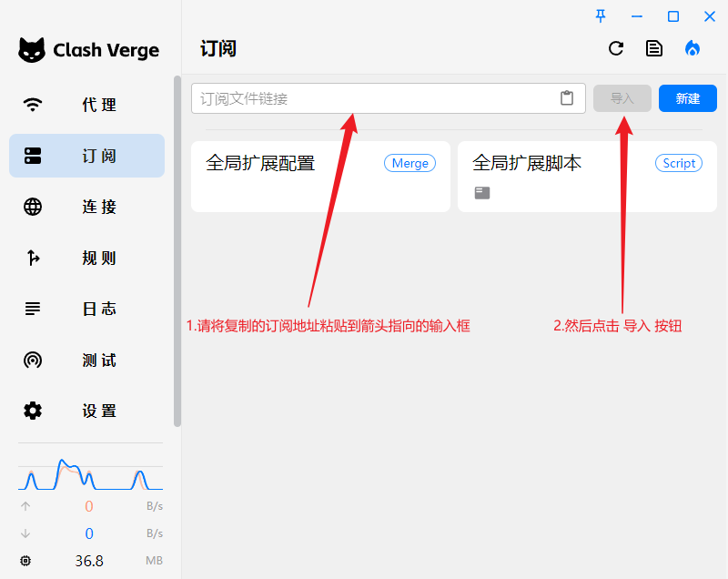Click the blue 0 download speed value
Screen dimensions: 728x579
pos(89,533)
